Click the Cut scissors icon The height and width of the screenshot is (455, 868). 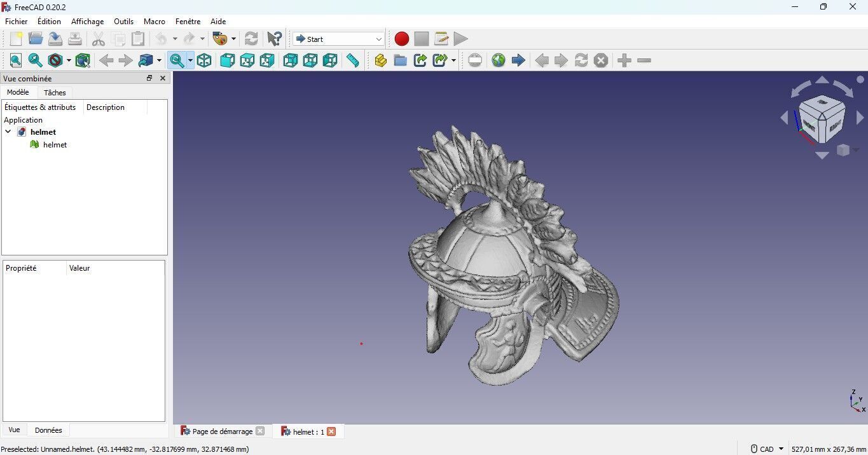[x=99, y=39]
